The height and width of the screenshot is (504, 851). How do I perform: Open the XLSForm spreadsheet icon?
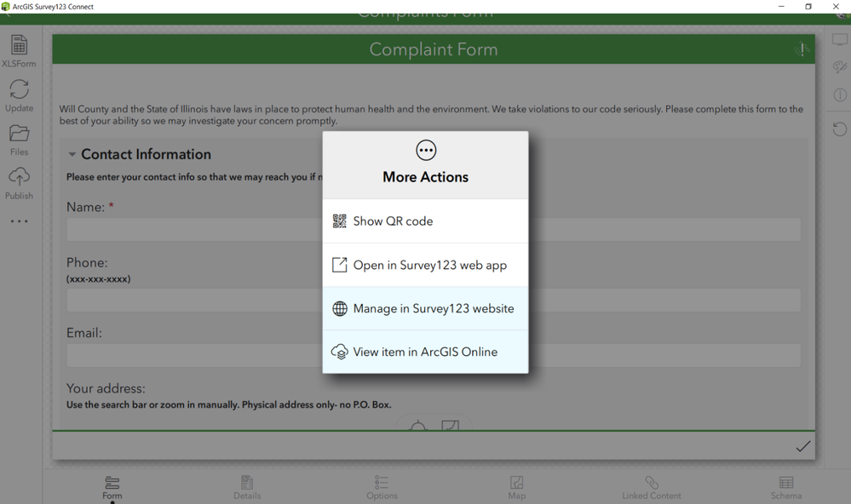pyautogui.click(x=19, y=45)
